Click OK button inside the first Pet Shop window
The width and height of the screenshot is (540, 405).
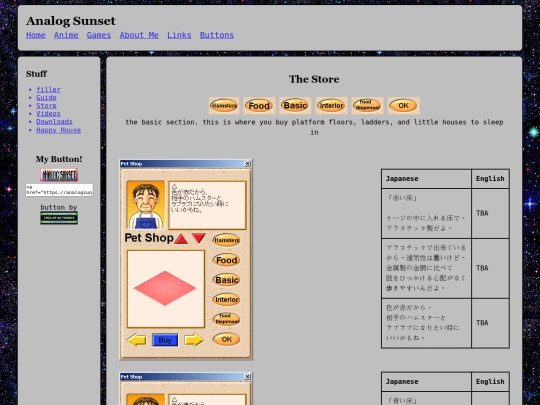pyautogui.click(x=226, y=339)
